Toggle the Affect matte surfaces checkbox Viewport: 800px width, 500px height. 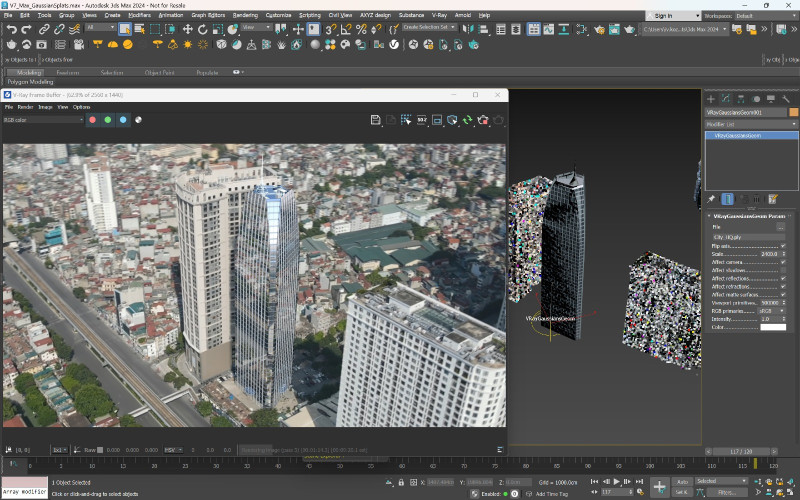tap(783, 295)
